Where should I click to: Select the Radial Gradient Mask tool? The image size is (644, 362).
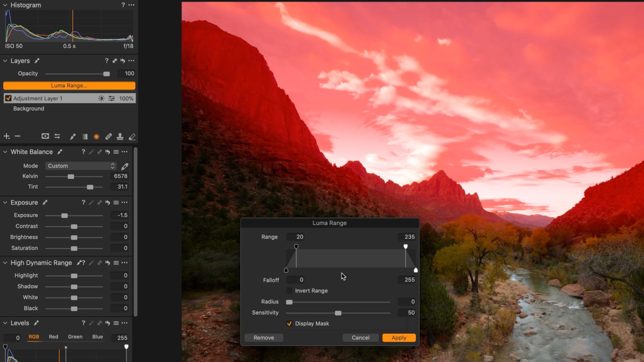pos(97,136)
